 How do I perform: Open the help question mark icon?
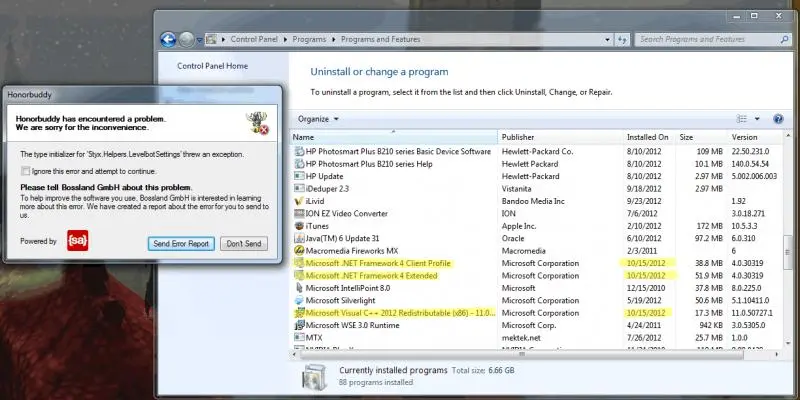pos(778,119)
